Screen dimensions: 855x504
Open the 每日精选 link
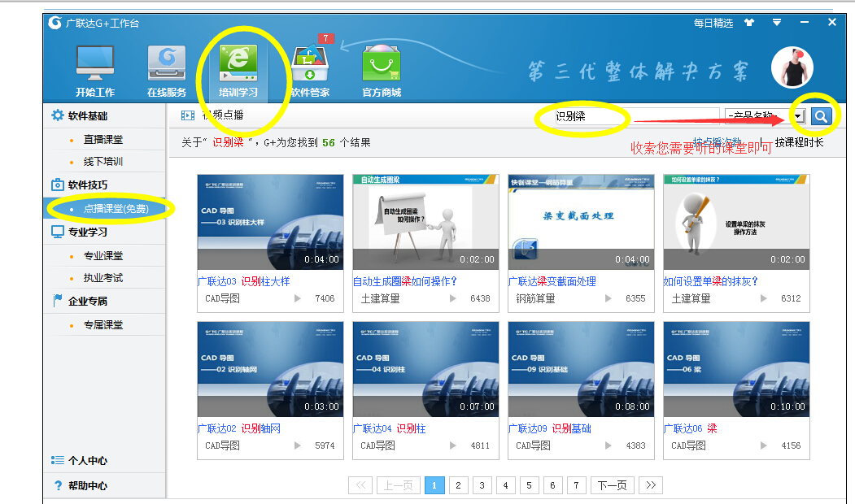[713, 23]
